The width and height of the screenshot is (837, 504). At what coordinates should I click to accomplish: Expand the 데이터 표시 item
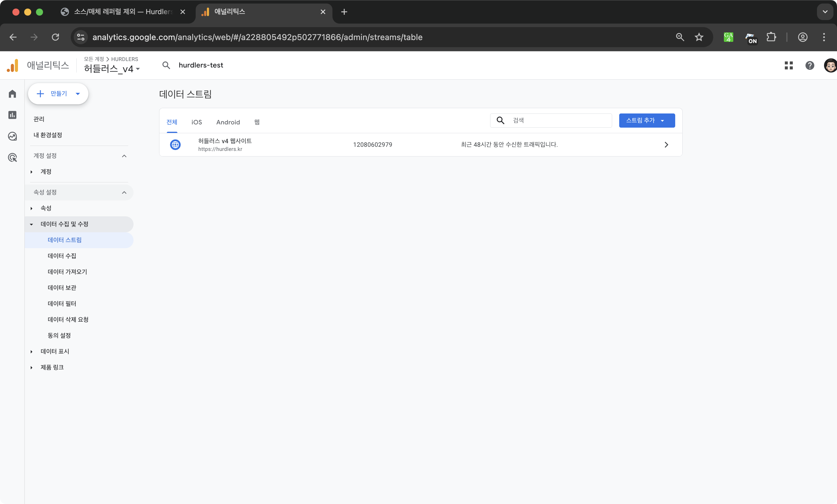[x=32, y=352]
